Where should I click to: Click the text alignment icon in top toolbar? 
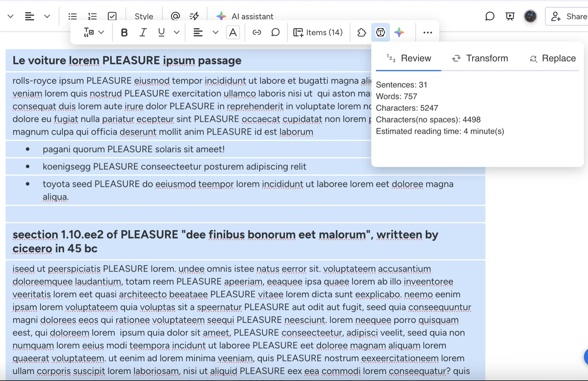pyautogui.click(x=29, y=16)
